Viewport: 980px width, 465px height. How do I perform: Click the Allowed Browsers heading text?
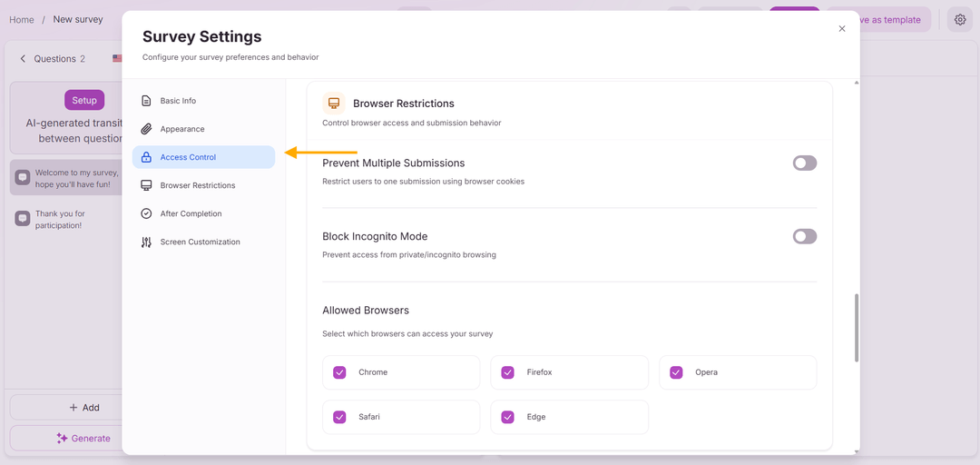366,311
